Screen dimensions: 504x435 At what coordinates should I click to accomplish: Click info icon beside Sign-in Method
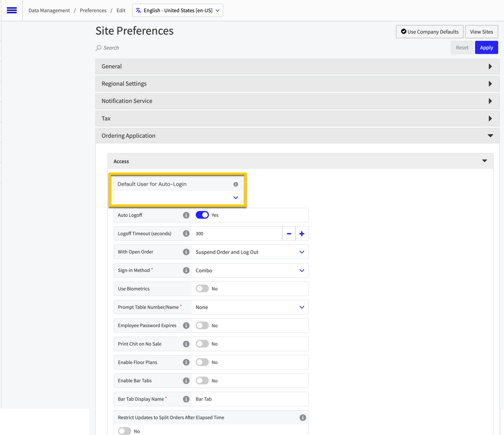186,270
